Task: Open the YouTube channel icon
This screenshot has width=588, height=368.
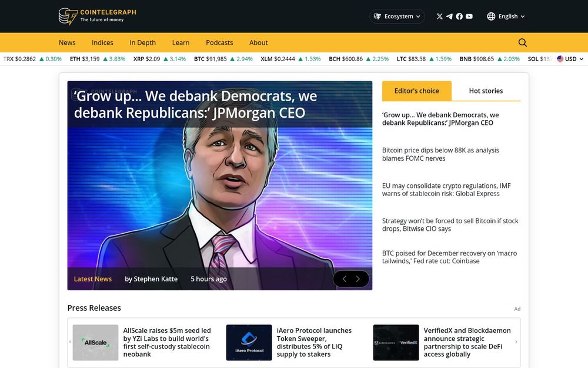Action: point(469,16)
